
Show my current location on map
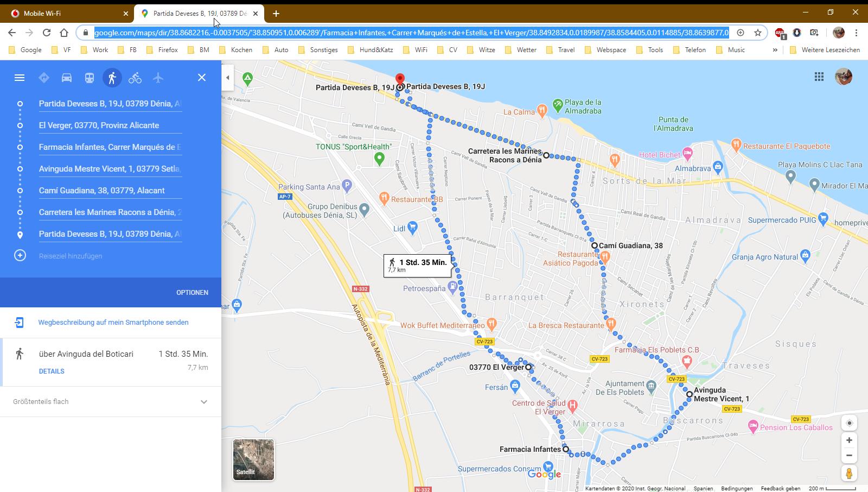(849, 423)
